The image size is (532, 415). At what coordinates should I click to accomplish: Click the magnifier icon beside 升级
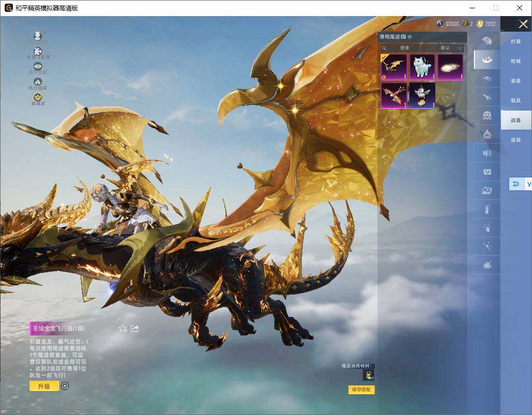coord(65,386)
